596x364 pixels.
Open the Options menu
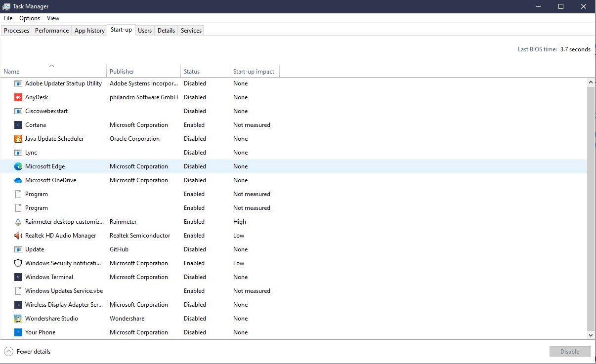pos(30,18)
